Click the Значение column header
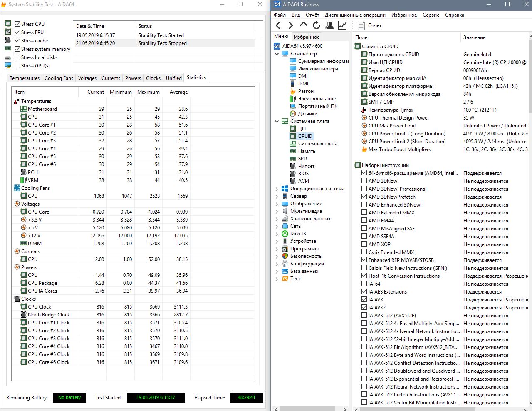 tap(474, 37)
